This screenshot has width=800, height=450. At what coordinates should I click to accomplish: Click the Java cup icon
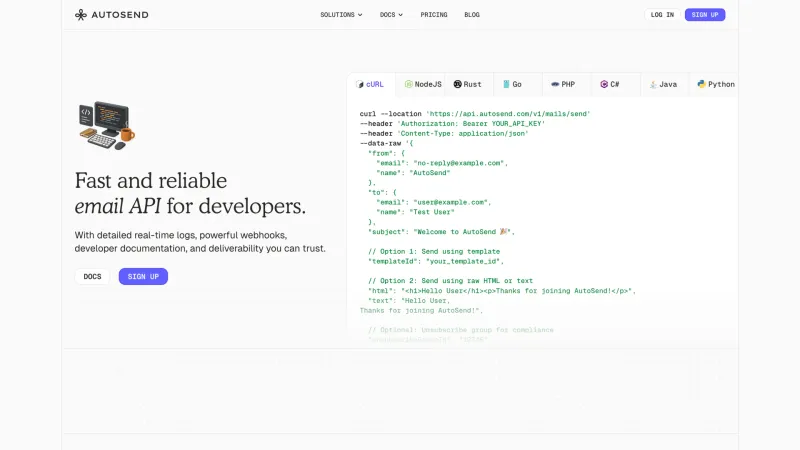[653, 84]
